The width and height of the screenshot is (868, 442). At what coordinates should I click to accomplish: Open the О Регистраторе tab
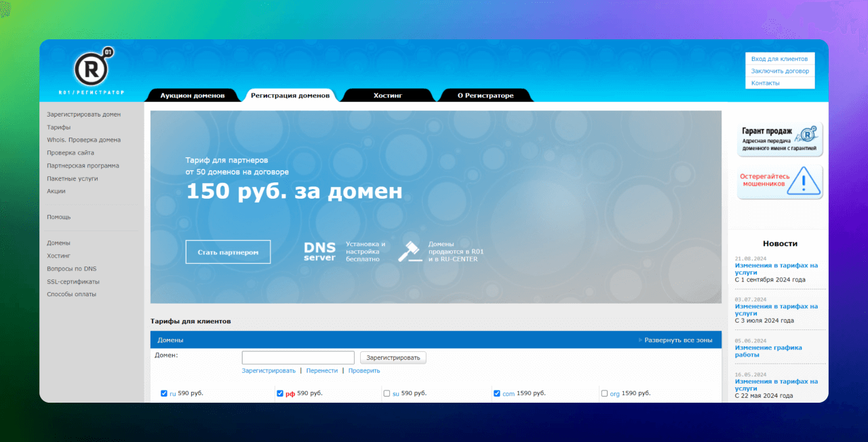[486, 96]
